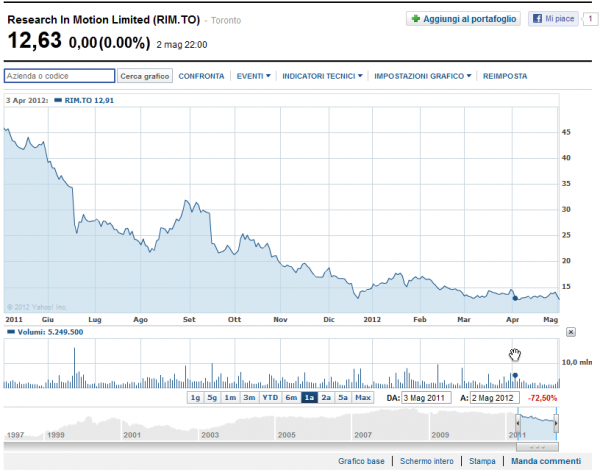Click REIMPOSTA to reset chart

504,76
